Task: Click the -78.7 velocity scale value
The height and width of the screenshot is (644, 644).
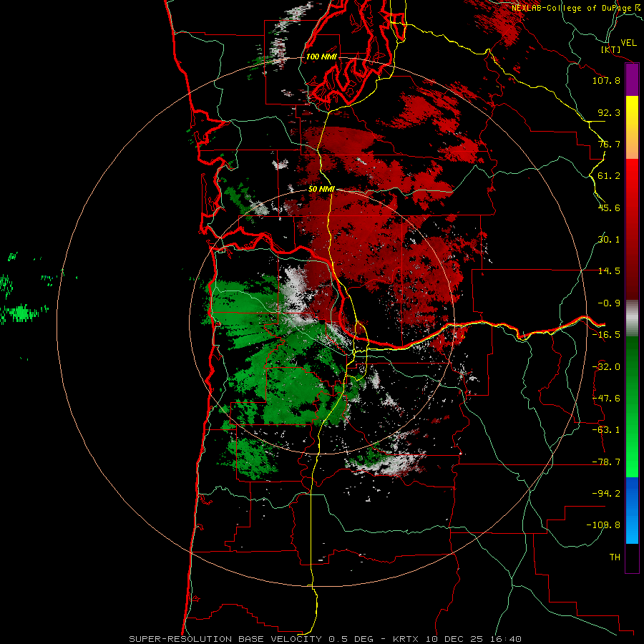Action: pos(606,462)
